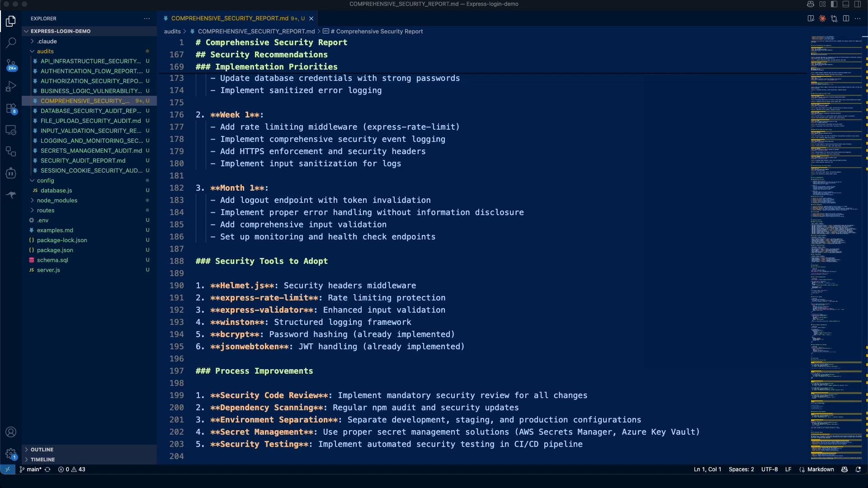Click the main* git branch indicator
The height and width of the screenshot is (488, 868).
(x=30, y=469)
